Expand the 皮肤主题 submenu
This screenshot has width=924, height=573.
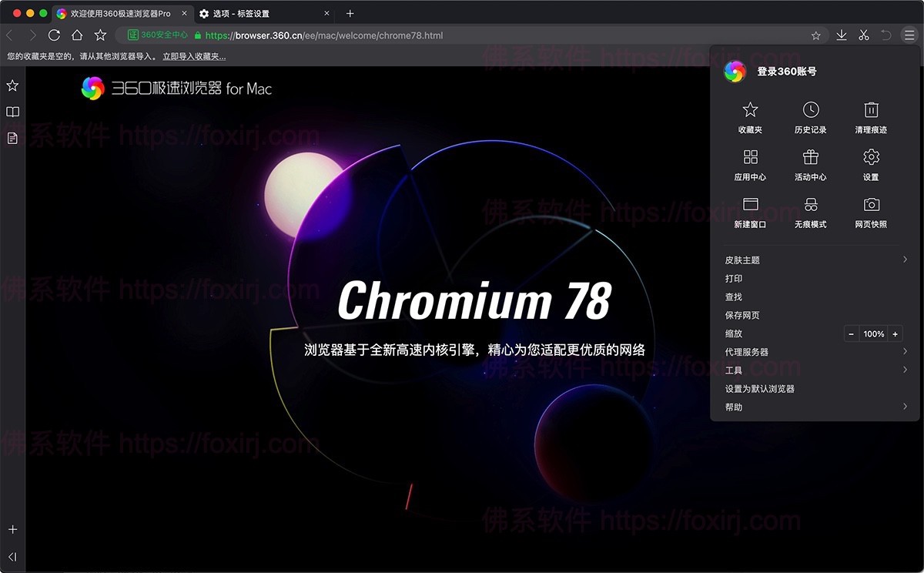[x=815, y=260]
